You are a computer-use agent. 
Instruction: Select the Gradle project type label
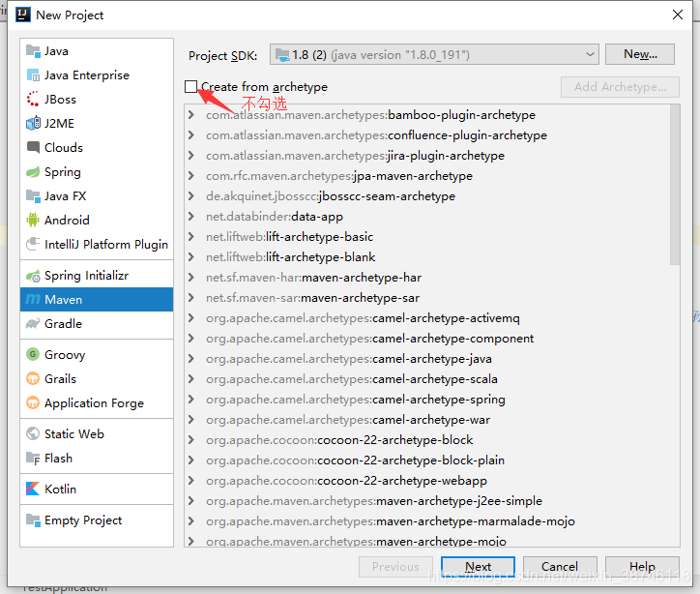pyautogui.click(x=63, y=323)
